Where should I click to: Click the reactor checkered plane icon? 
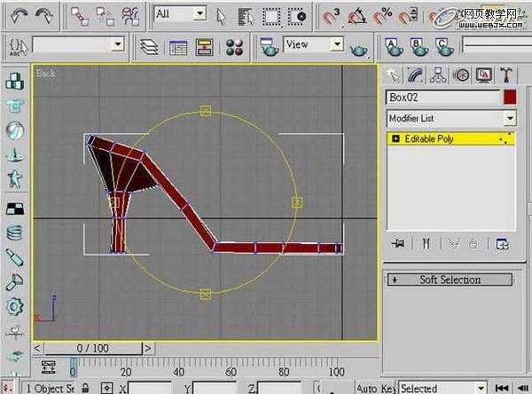tap(15, 209)
